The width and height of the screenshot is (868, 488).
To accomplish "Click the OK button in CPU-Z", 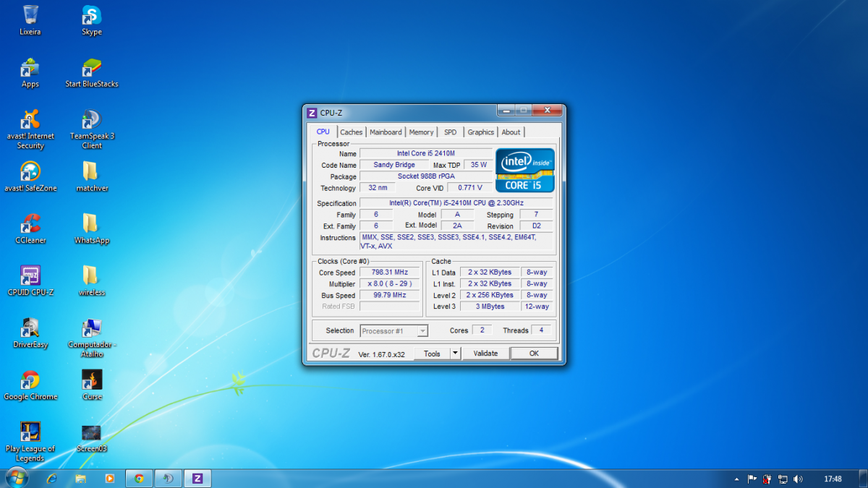I will click(534, 354).
